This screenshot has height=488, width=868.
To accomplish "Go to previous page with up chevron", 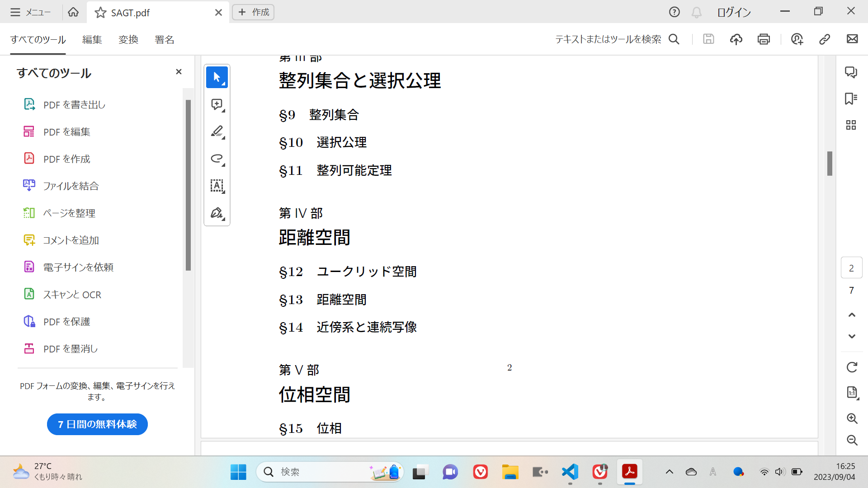I will tap(852, 315).
